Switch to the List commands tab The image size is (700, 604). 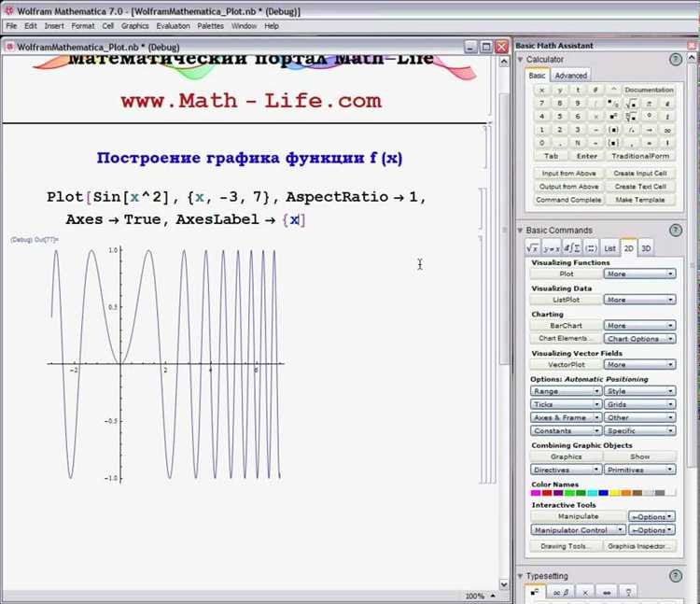pos(609,248)
